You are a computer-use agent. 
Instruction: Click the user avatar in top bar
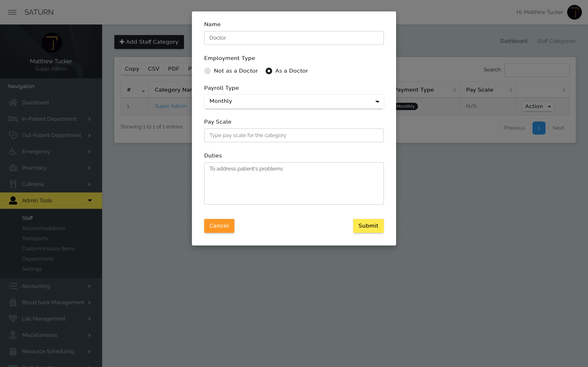click(x=574, y=12)
